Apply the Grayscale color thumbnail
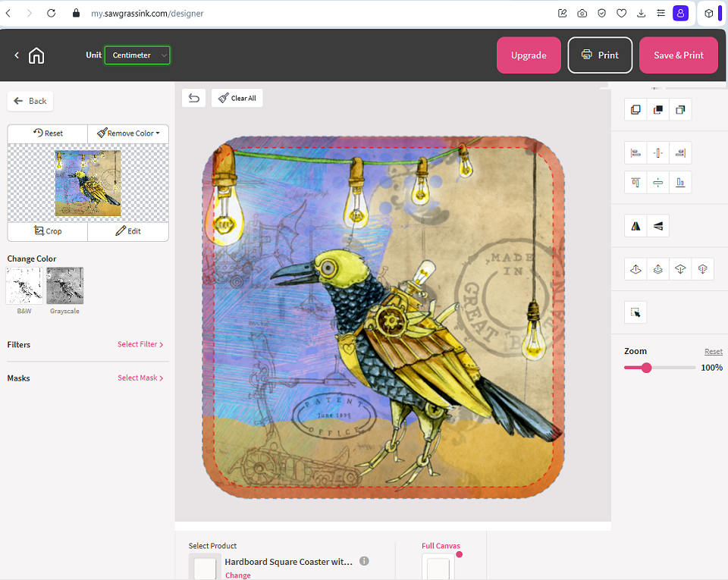 64,286
